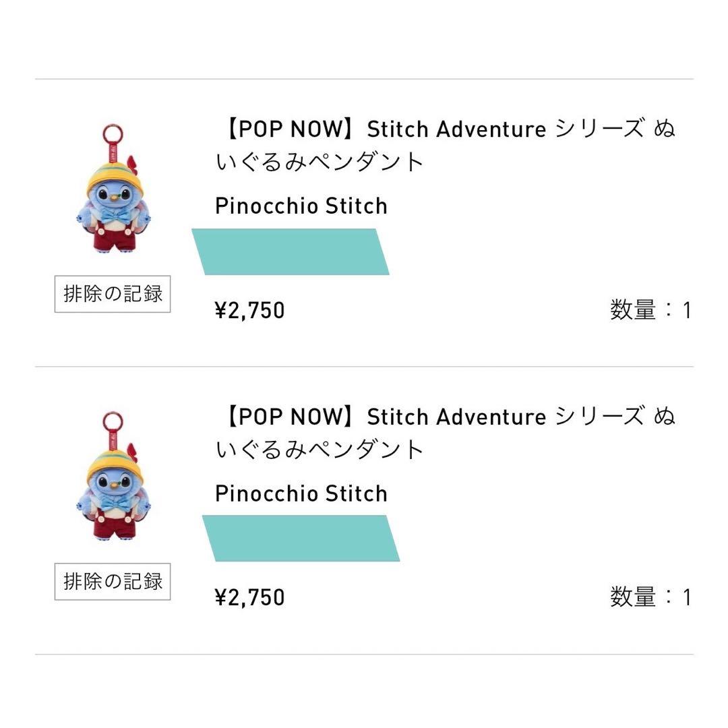Viewport: 728px width, 728px height.
Task: Click red keyring loop on first plush
Action: [x=113, y=133]
